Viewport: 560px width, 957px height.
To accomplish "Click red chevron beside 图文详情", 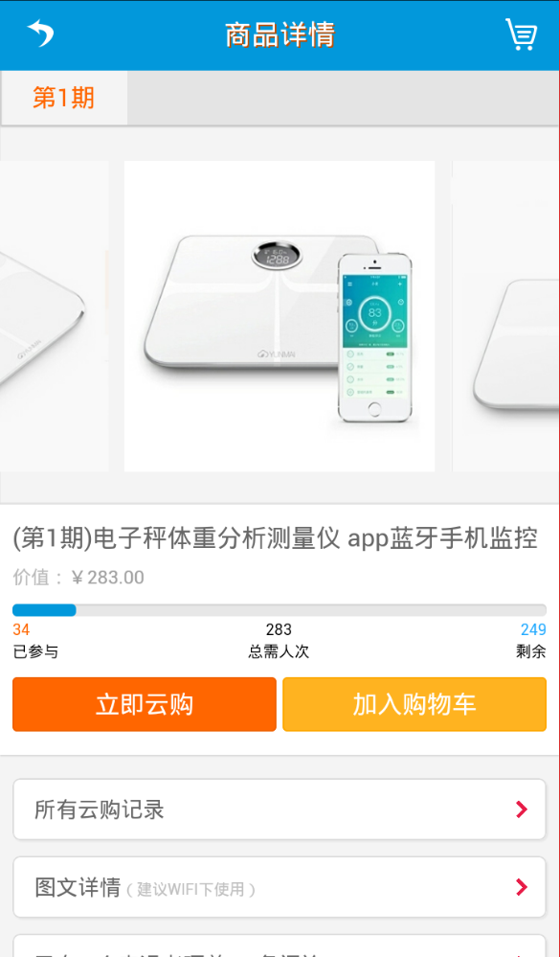I will click(x=521, y=887).
